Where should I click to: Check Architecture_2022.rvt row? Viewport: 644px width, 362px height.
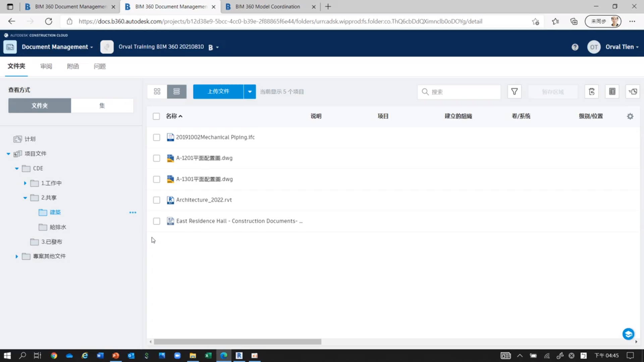click(157, 200)
